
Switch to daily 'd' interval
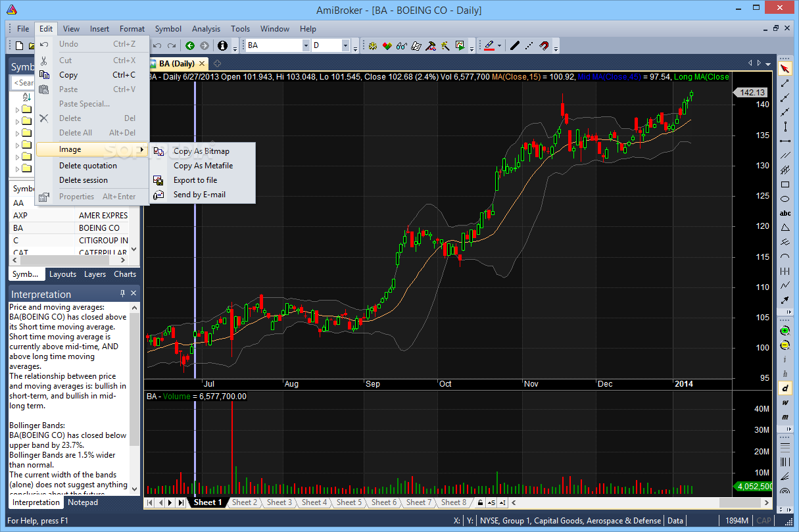coord(785,389)
